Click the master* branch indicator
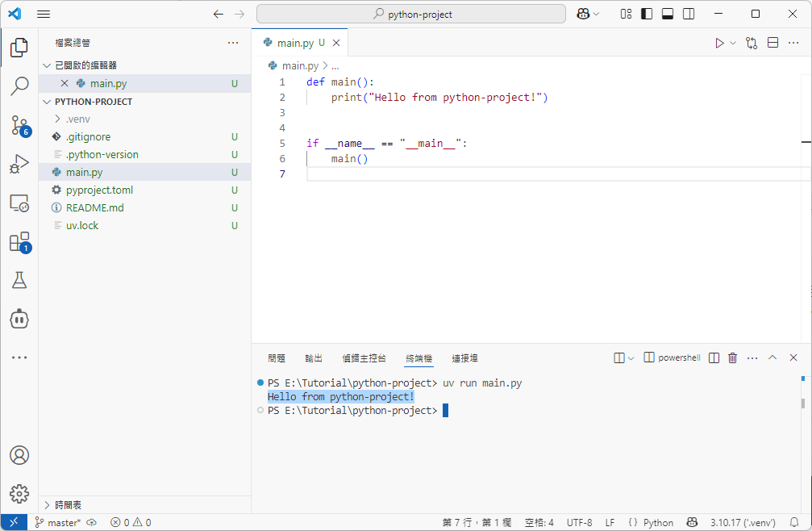The image size is (812, 531). pos(56,522)
